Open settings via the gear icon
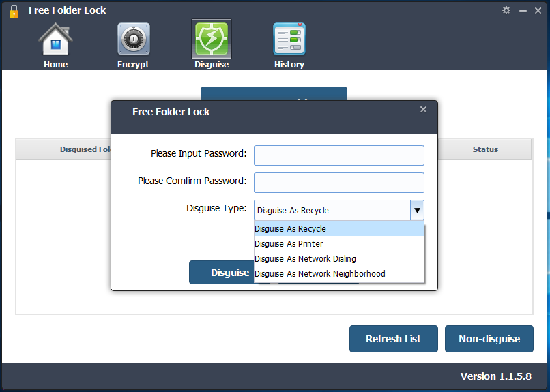The image size is (550, 392). (506, 10)
